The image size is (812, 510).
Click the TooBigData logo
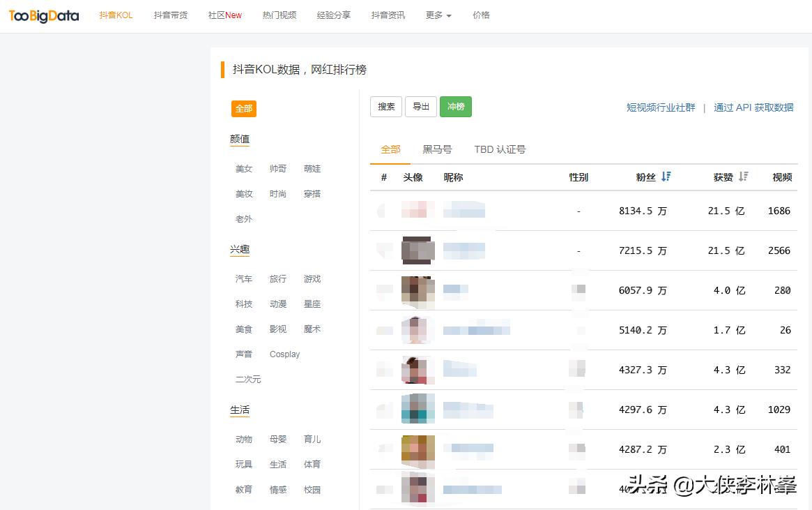(x=43, y=15)
